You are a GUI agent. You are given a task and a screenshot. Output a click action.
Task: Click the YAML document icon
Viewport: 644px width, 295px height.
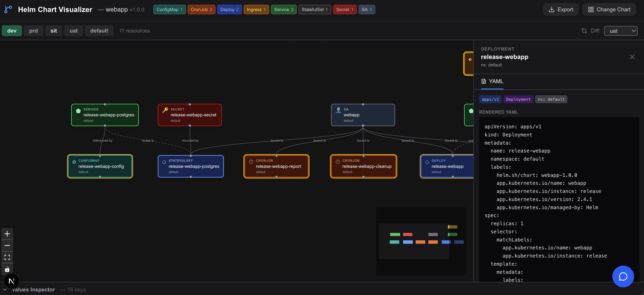(x=483, y=81)
